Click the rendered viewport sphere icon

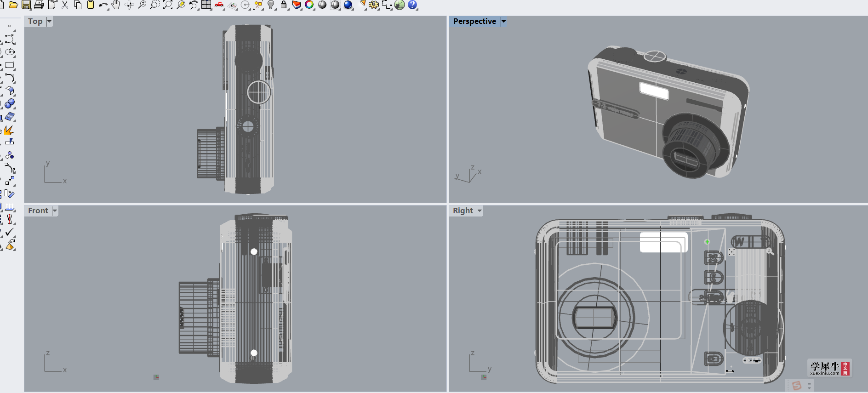[x=335, y=5]
